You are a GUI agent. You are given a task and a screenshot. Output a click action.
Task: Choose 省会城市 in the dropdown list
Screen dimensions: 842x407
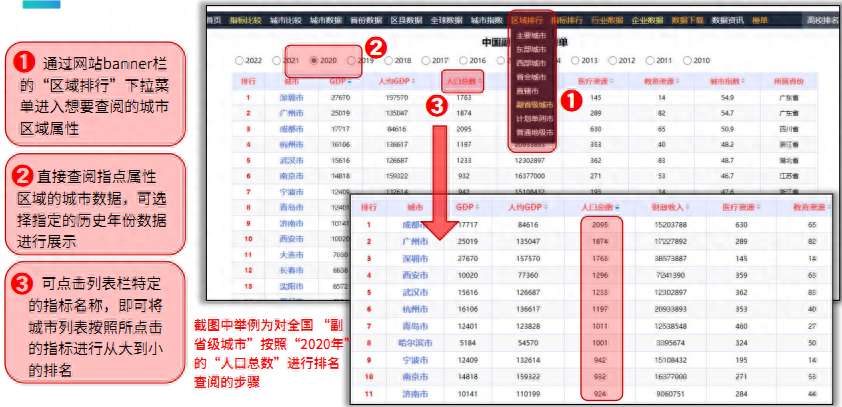pos(531,75)
